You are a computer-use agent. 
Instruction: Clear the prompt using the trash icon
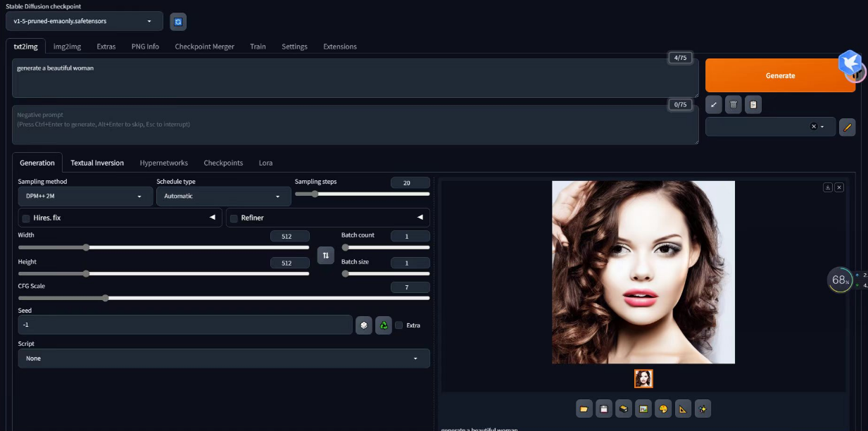733,104
